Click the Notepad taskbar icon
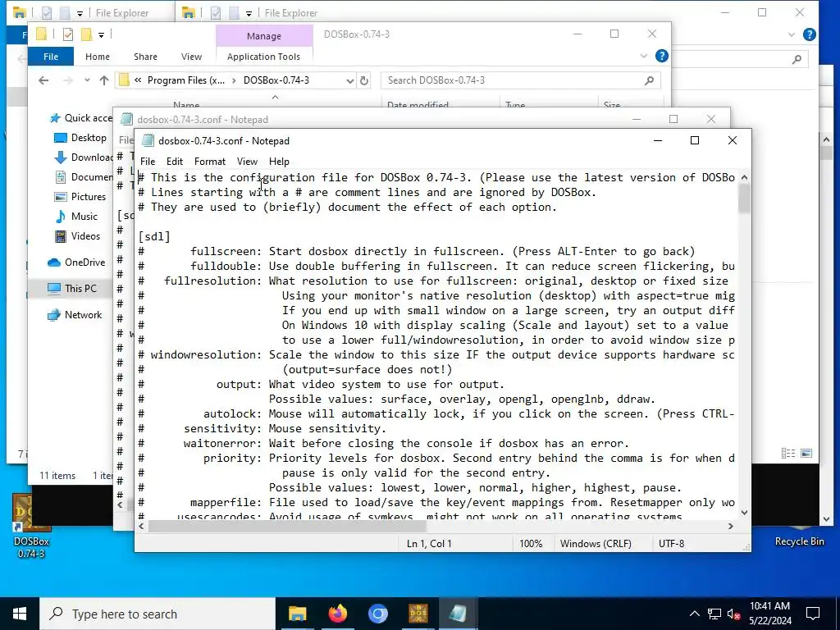 [x=458, y=614]
